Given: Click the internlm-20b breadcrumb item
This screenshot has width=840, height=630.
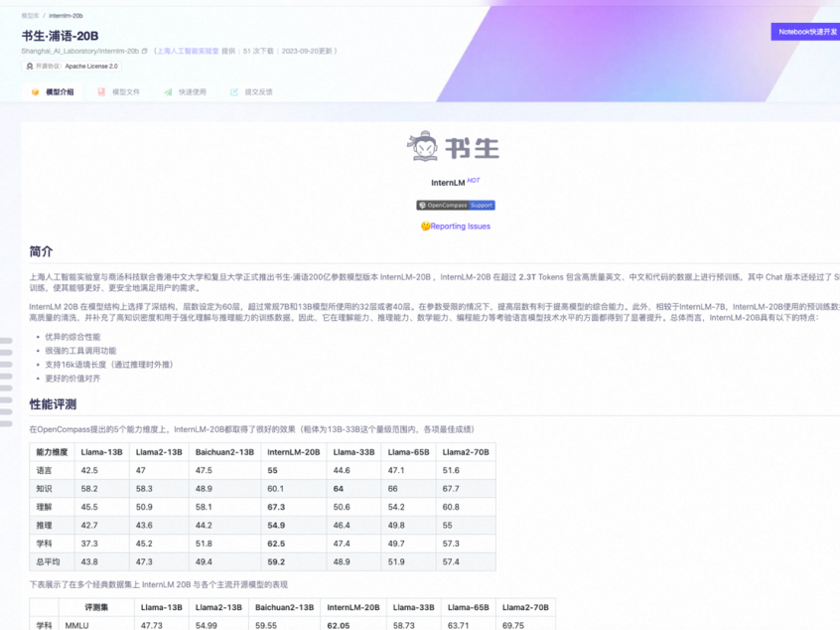Looking at the screenshot, I should coord(66,16).
